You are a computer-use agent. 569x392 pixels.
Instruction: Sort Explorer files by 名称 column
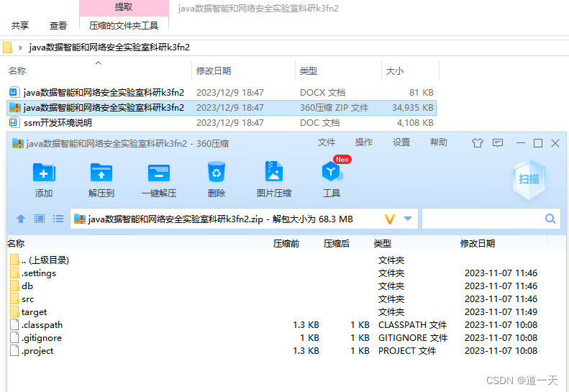[x=17, y=70]
